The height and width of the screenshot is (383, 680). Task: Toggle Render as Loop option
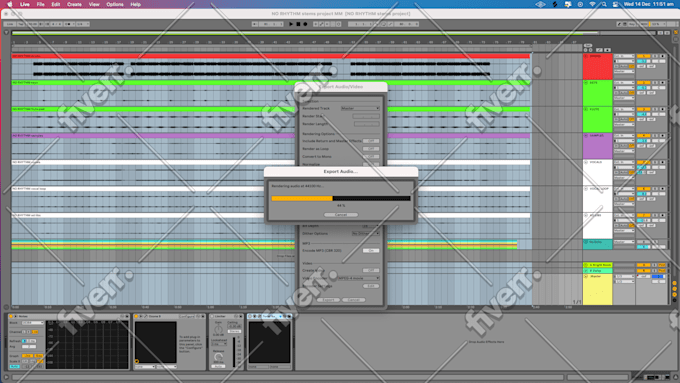click(x=371, y=149)
